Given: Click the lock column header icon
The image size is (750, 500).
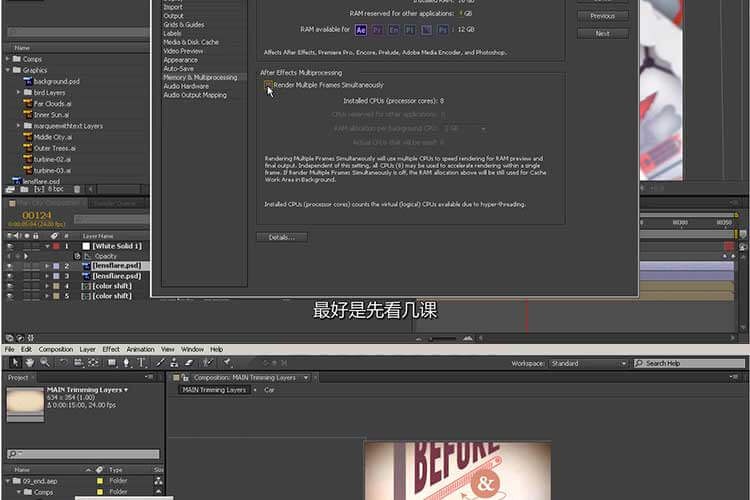Looking at the screenshot, I should point(36,236).
